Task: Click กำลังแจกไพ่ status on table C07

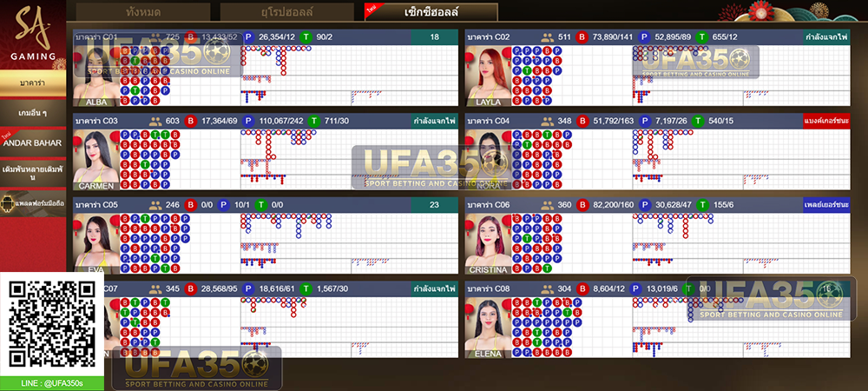Action: pyautogui.click(x=435, y=289)
